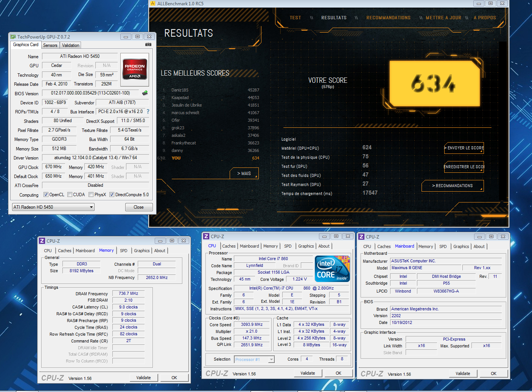
Task: Select Graphics tab in CPU-Z Mainboard window
Action: point(461,246)
